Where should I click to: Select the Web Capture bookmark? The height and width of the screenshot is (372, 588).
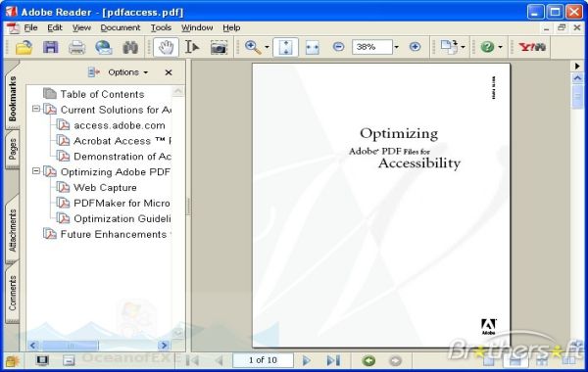point(105,187)
